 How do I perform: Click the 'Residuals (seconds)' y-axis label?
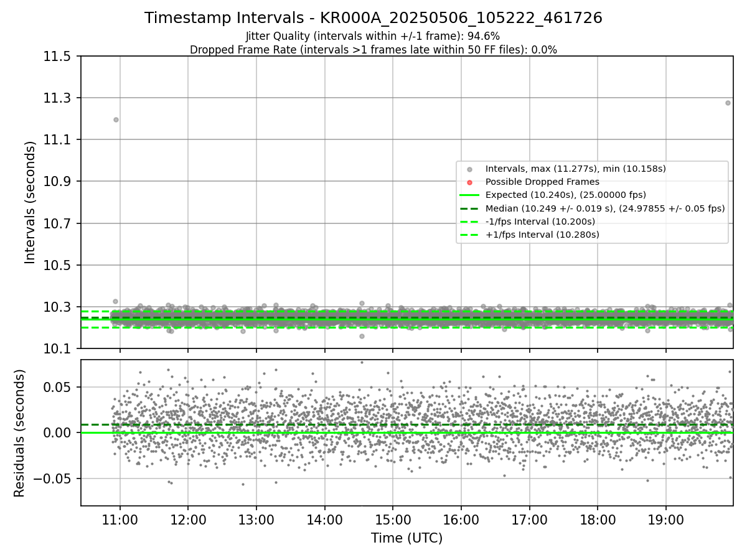[20, 433]
